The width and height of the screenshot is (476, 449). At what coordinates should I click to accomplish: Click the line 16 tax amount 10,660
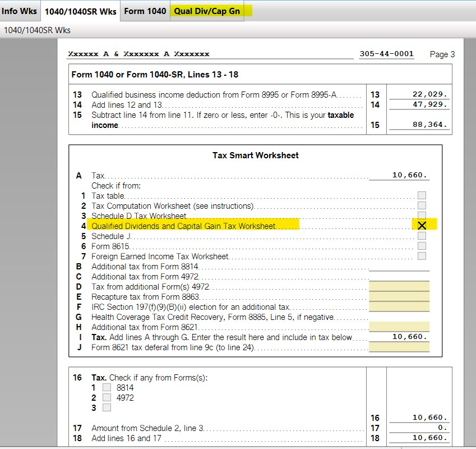(419, 418)
